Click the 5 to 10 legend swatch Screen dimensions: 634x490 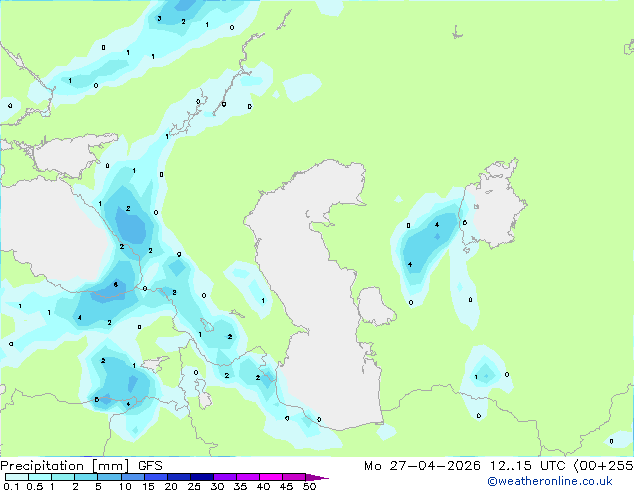(109, 477)
